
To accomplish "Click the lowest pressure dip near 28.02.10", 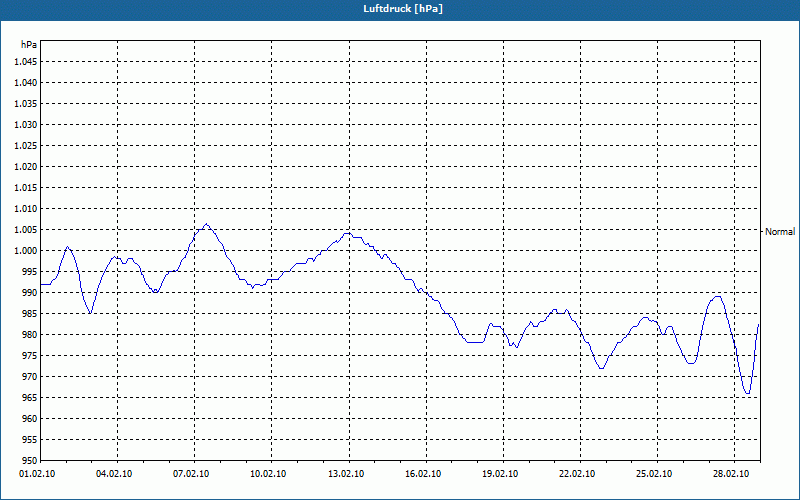I will [747, 393].
